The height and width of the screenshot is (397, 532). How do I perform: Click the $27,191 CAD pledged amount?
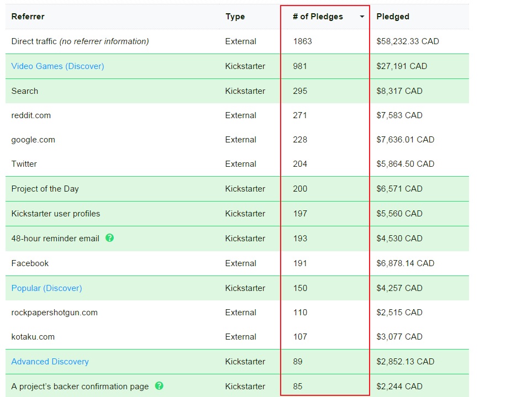click(x=402, y=66)
